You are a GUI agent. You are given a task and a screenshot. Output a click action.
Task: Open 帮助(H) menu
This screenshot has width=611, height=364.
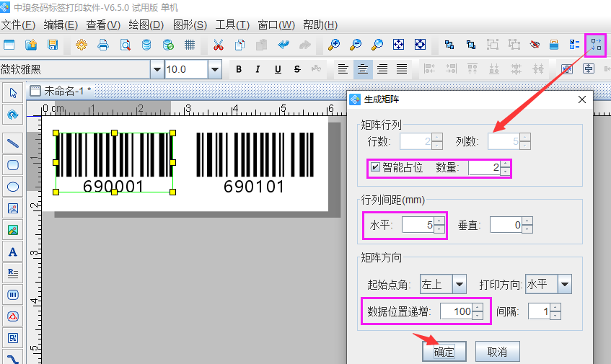320,25
